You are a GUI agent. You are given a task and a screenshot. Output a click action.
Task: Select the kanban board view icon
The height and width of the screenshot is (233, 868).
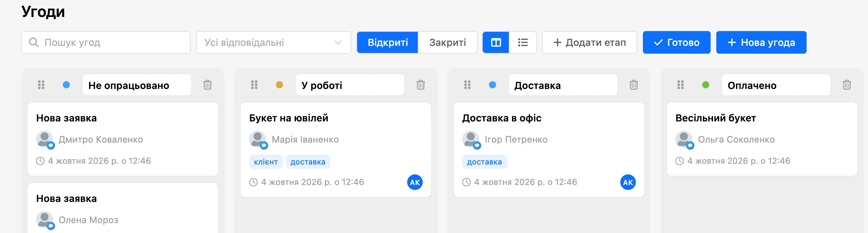pos(496,42)
